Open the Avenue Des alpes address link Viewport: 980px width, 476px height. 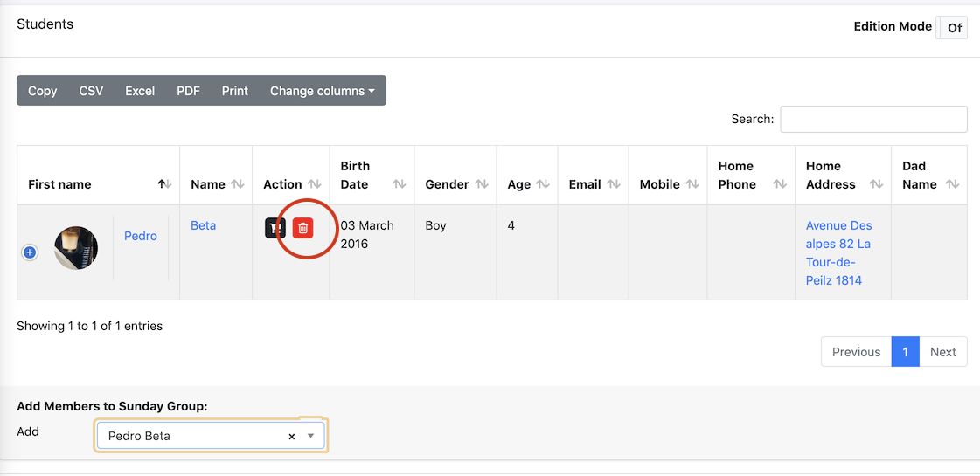pos(838,253)
